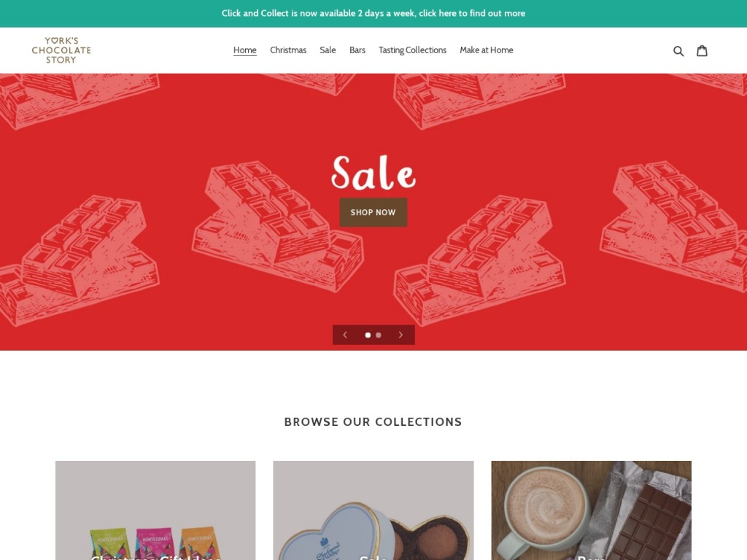Open the shopping cart bag icon
This screenshot has height=560, width=747.
[x=702, y=50]
